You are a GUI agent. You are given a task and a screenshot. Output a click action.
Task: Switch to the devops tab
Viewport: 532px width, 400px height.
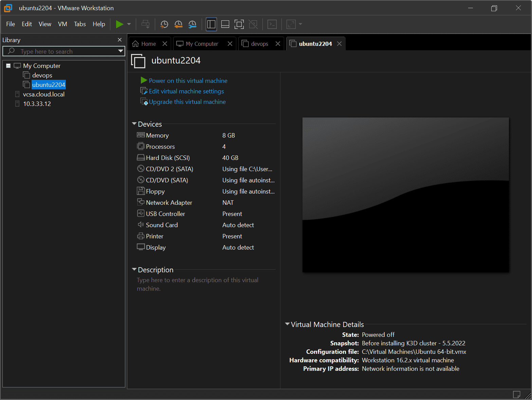259,43
